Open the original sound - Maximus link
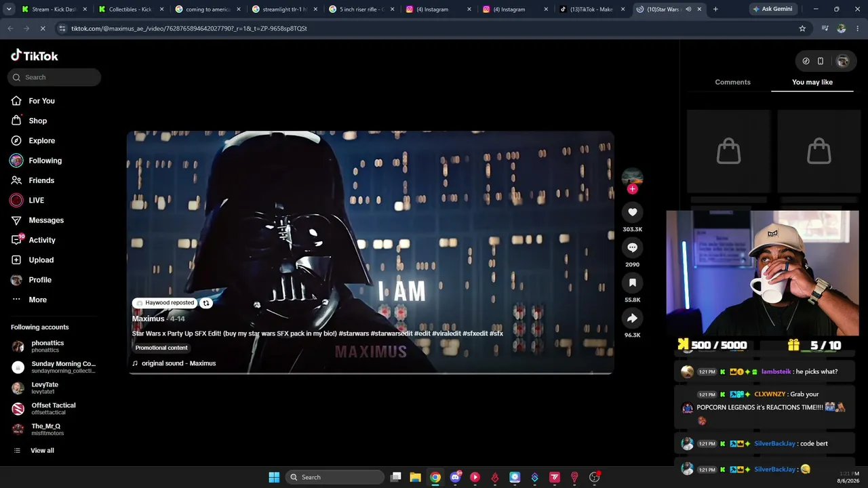Image resolution: width=868 pixels, height=488 pixels. click(x=178, y=363)
